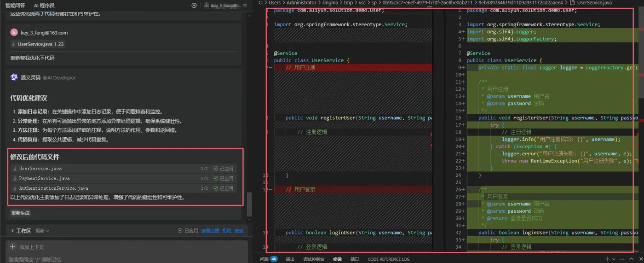Click added line 4 import org.slf4j.Logger

(501, 32)
